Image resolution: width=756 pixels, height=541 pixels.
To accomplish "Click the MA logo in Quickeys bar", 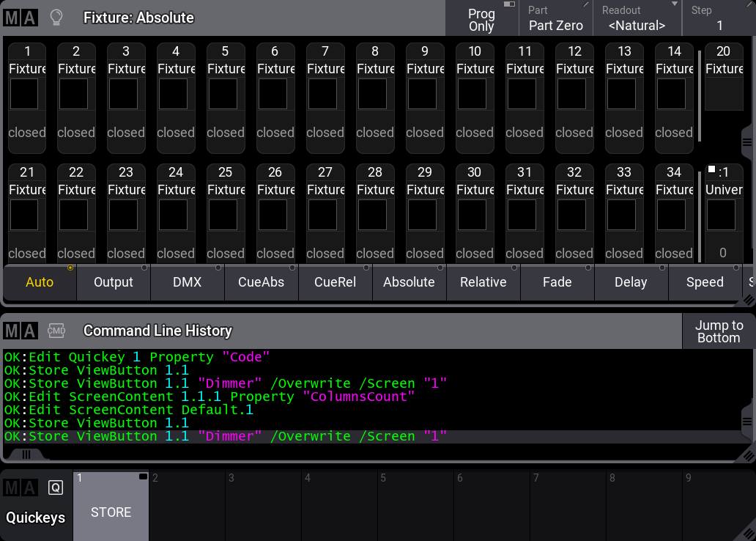I will tap(20, 487).
